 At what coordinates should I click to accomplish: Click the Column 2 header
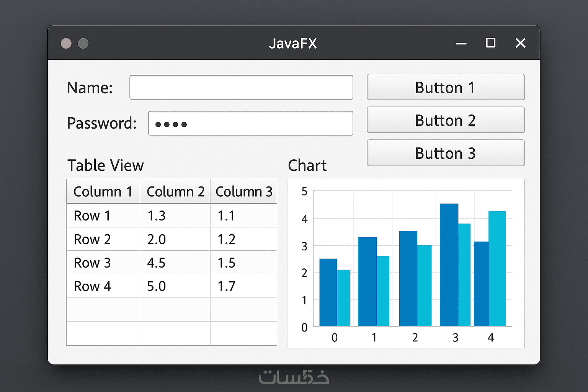click(175, 191)
